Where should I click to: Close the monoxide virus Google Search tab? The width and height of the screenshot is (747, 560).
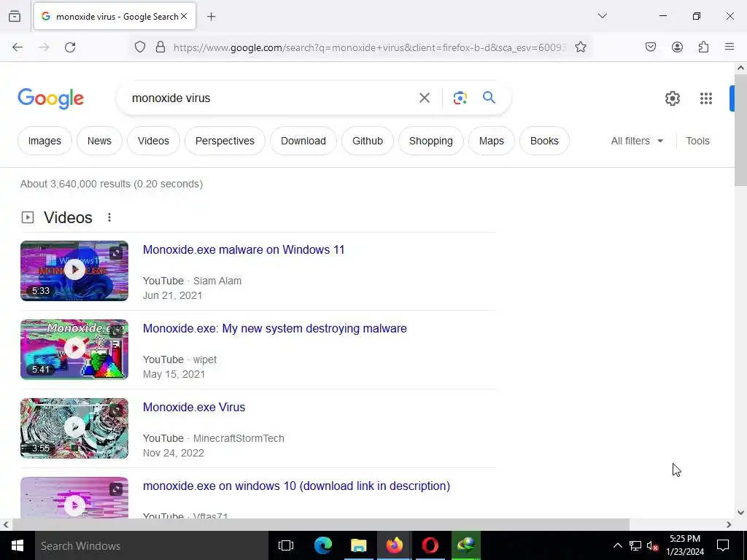pos(184,16)
